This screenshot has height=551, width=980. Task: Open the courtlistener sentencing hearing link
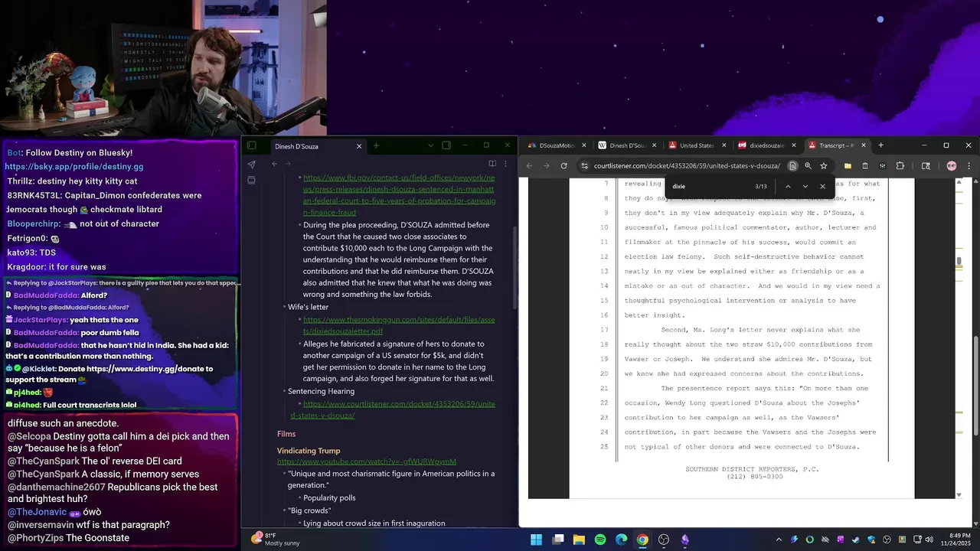[393, 409]
